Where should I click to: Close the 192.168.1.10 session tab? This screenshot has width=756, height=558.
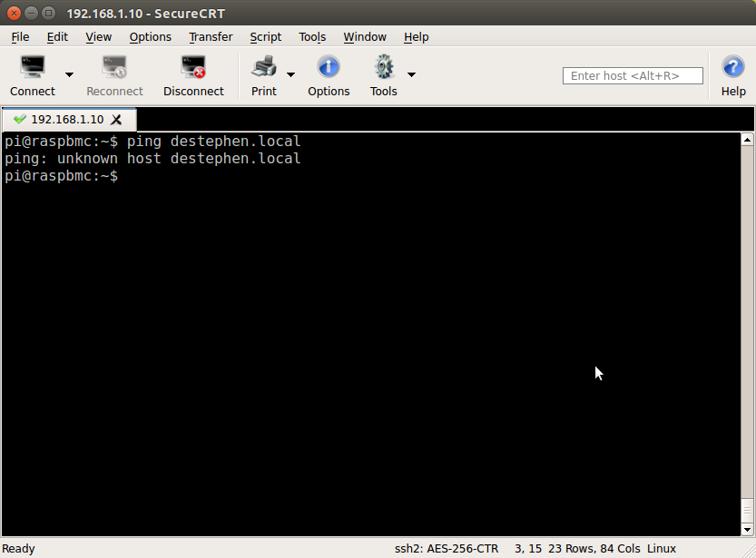[x=116, y=120]
